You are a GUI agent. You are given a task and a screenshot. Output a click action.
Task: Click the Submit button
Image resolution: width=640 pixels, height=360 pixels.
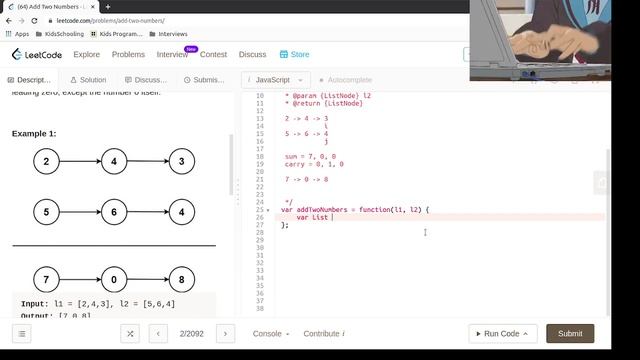[570, 333]
